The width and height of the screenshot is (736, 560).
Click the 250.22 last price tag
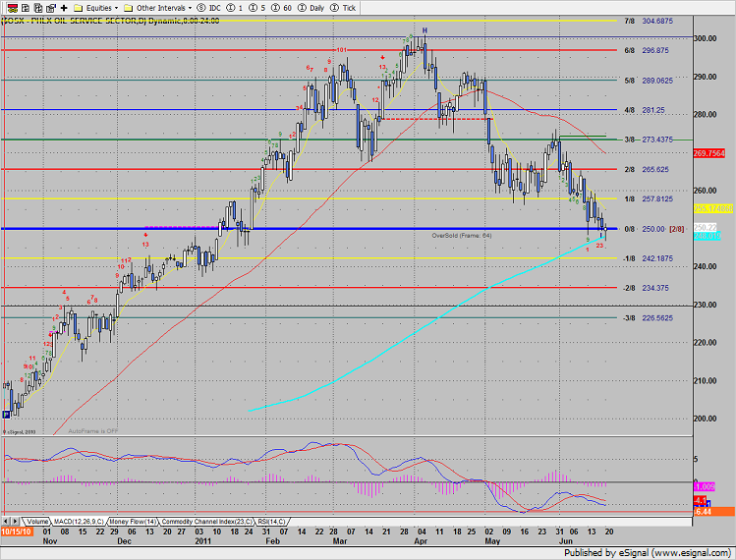[706, 227]
